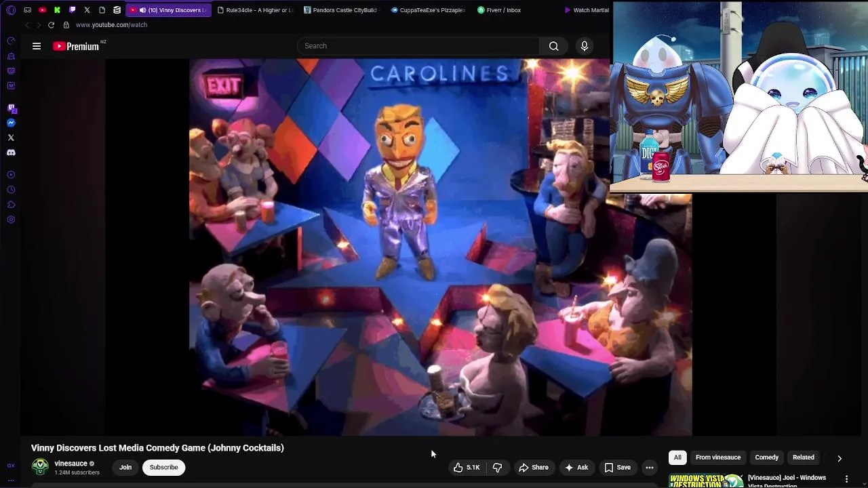
Task: Select the Related filter chip
Action: 804,457
